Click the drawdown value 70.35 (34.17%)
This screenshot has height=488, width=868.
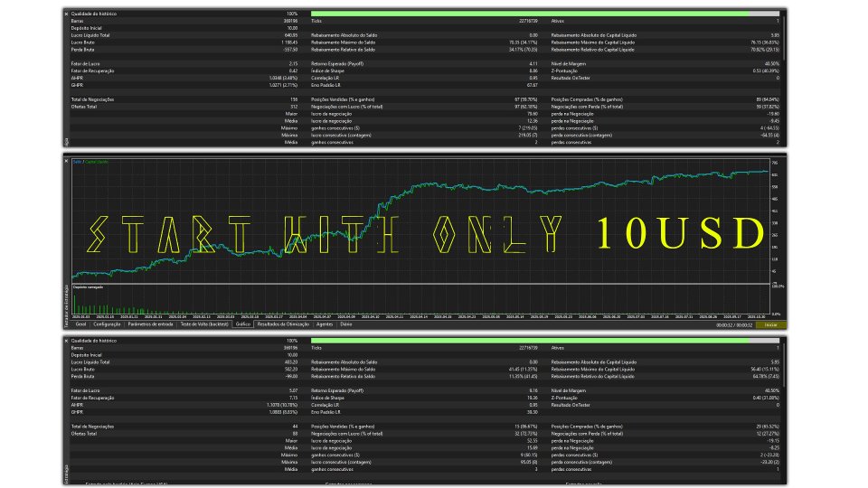tap(524, 42)
